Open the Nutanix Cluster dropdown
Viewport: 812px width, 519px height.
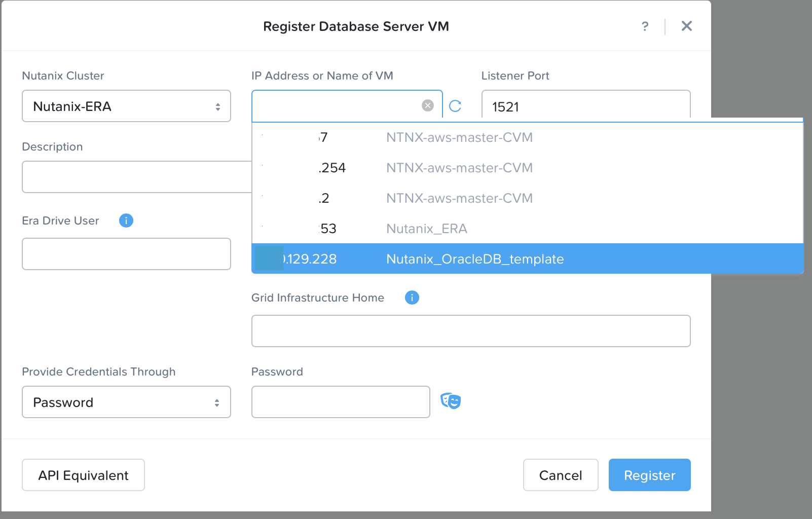tap(126, 106)
